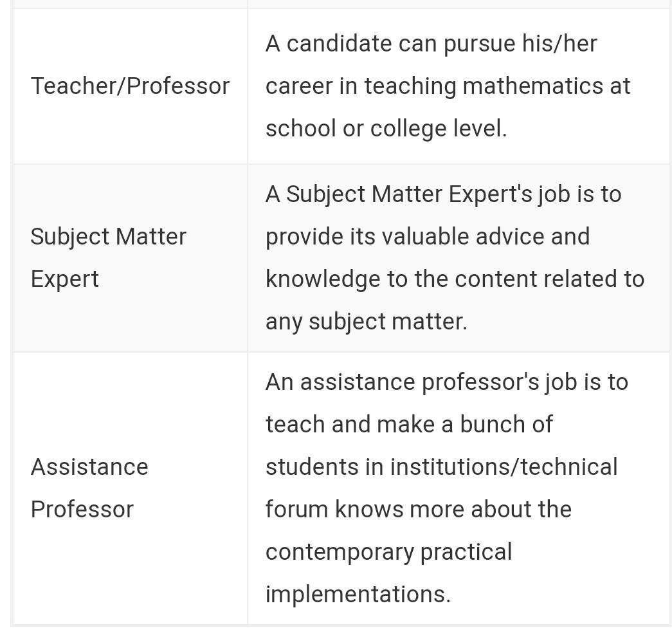Click the text "institutions/technical"
672x628 pixels.
click(x=504, y=467)
